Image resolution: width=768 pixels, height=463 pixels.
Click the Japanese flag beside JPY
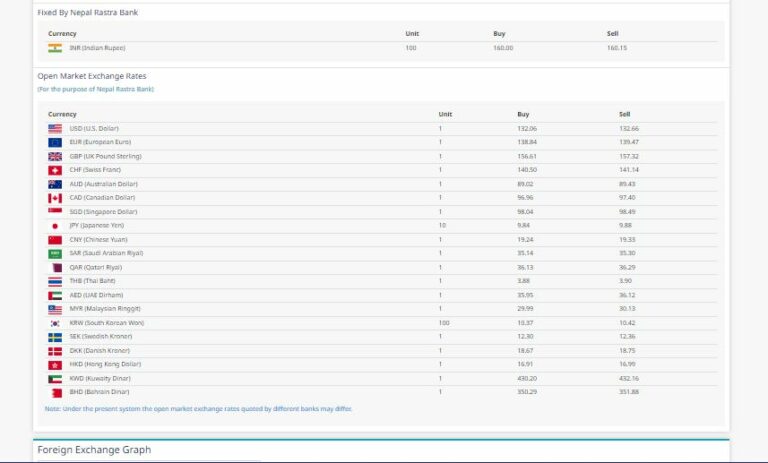(x=55, y=226)
